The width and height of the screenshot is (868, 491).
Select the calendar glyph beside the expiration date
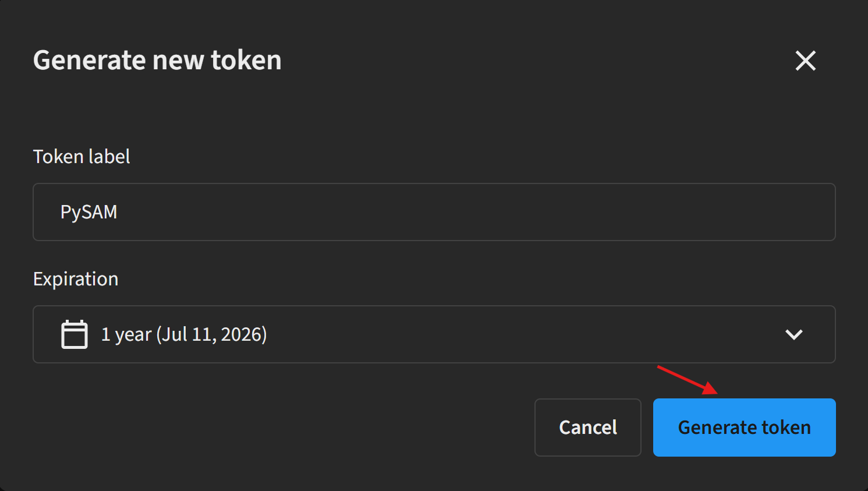pos(74,334)
